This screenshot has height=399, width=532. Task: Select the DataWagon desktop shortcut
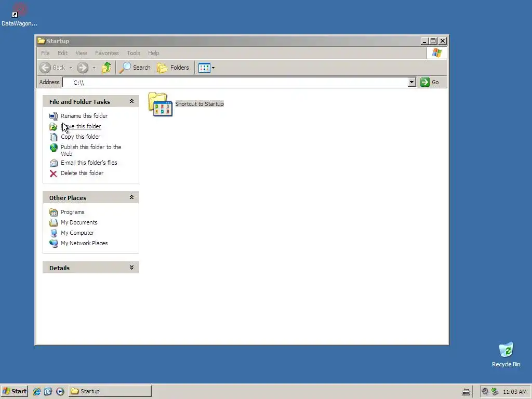point(19,15)
